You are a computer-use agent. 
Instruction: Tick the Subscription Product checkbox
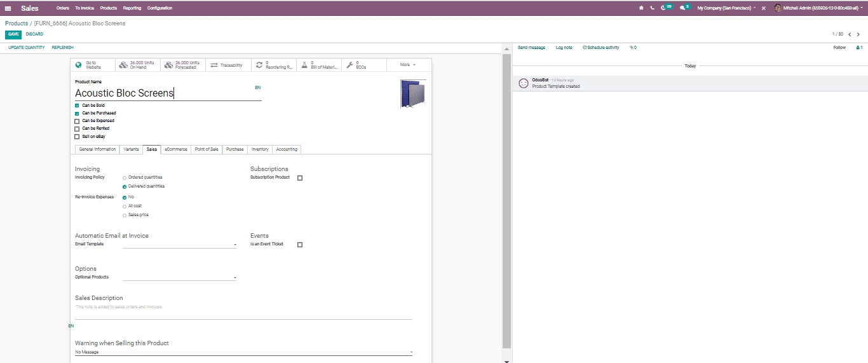tap(300, 178)
